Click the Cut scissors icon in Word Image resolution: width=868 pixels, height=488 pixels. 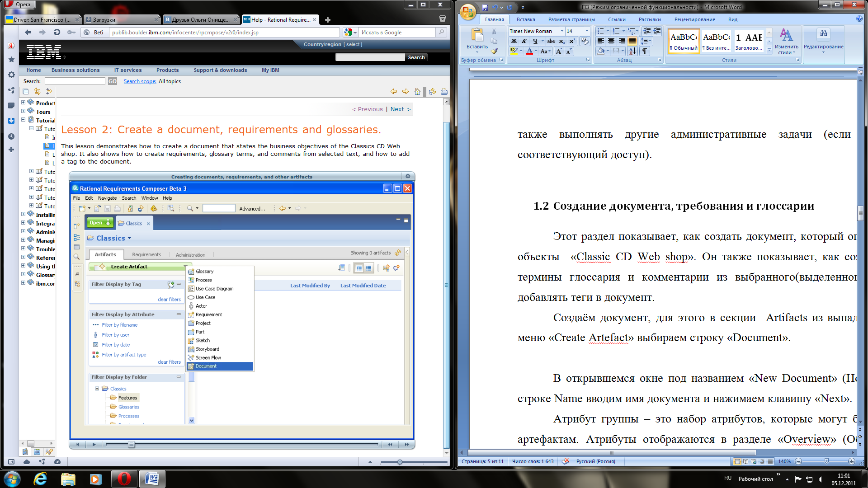coord(494,31)
